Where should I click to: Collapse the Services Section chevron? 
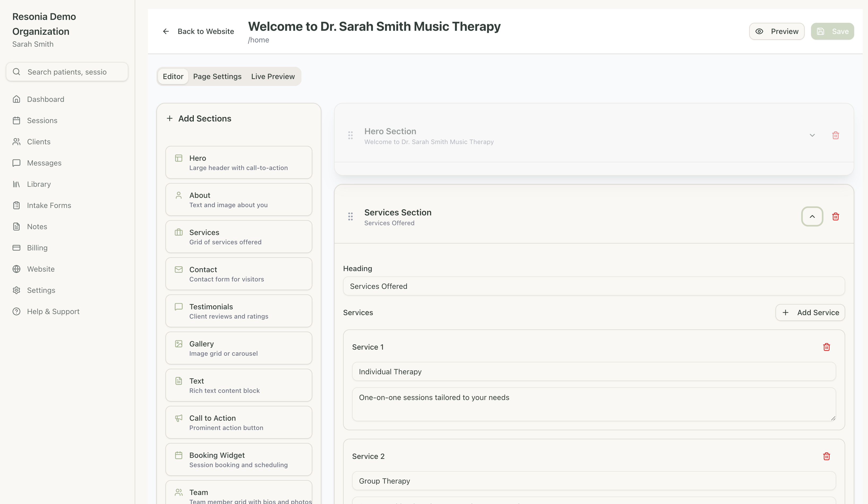pyautogui.click(x=812, y=216)
